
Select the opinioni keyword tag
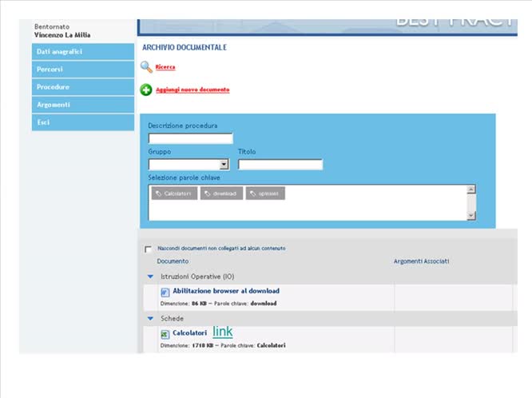[265, 193]
